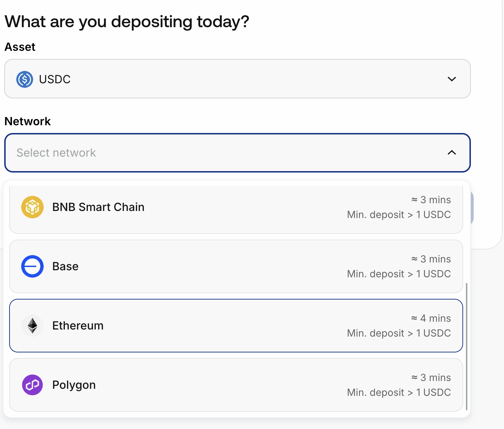Click the Polygon purple logo icon
This screenshot has height=429, width=504.
click(32, 385)
